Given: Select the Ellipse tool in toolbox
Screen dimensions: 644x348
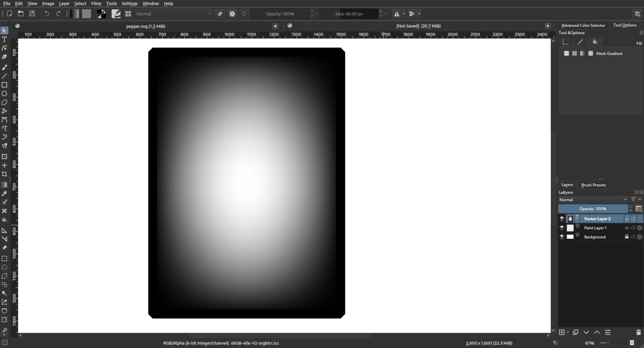Looking at the screenshot, I should [x=4, y=93].
